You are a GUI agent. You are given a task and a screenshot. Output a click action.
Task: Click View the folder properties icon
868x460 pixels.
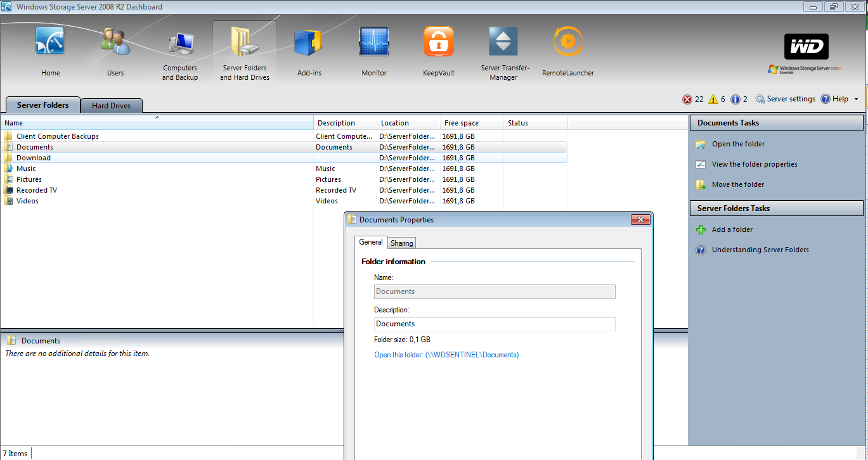point(701,165)
